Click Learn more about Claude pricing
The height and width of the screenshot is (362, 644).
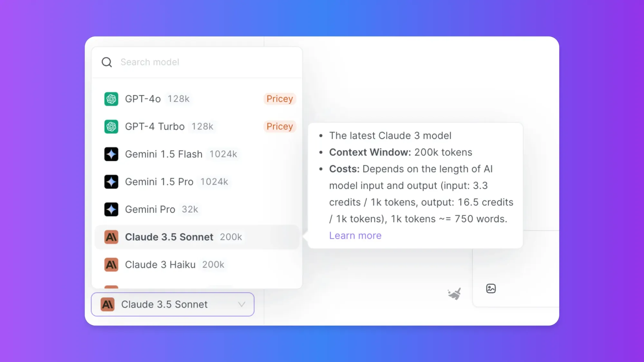pos(355,235)
